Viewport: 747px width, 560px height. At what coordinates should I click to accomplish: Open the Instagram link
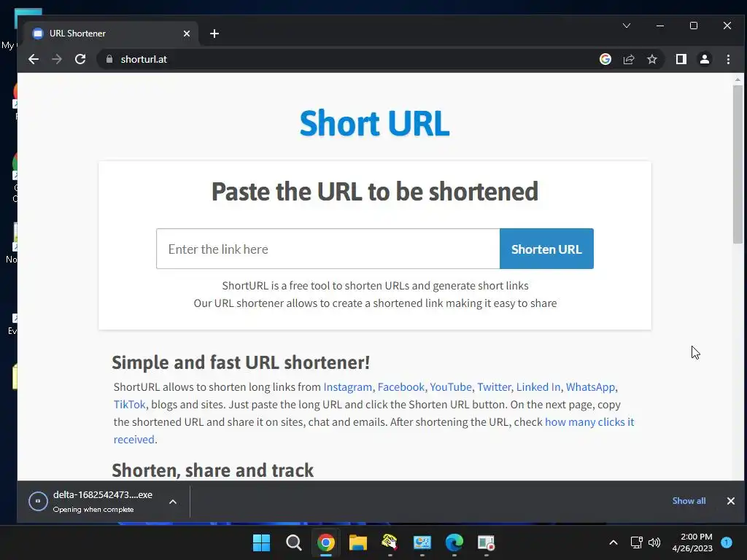tap(348, 386)
